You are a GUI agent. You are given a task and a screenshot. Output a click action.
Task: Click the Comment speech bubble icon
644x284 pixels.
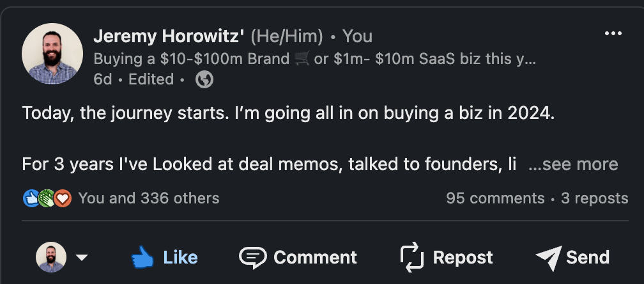pos(252,257)
